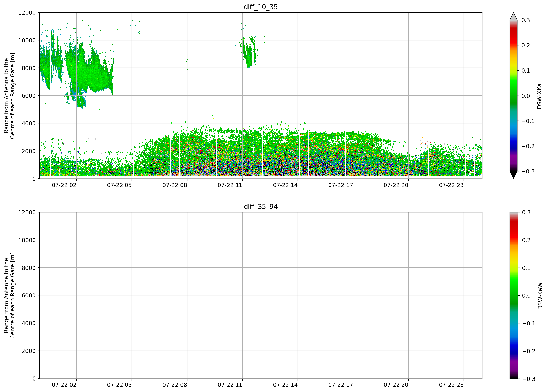Click bottom plot y-tick 6000
Image resolution: width=547 pixels, height=392 pixels.
[29, 295]
